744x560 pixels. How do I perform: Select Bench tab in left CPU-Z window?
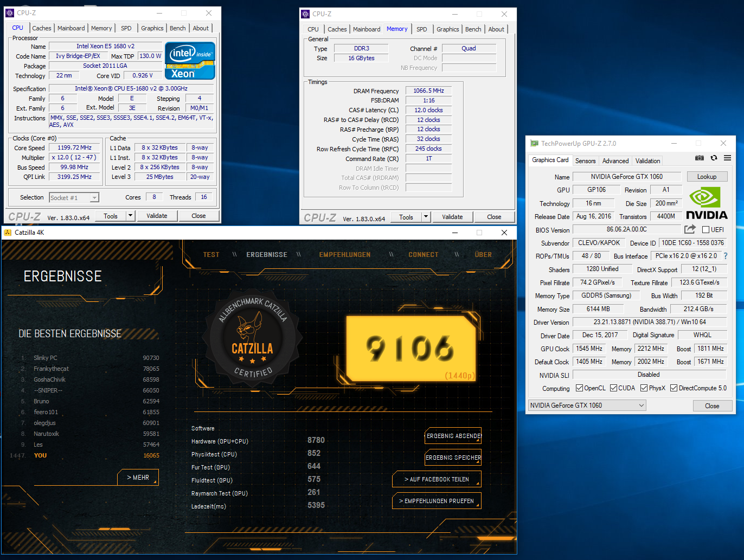click(x=177, y=28)
